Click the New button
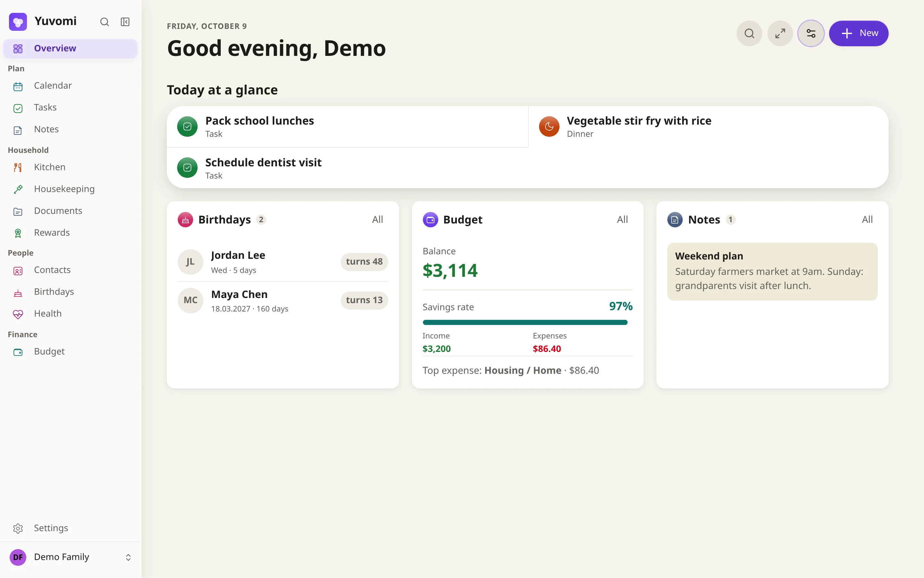 tap(858, 33)
